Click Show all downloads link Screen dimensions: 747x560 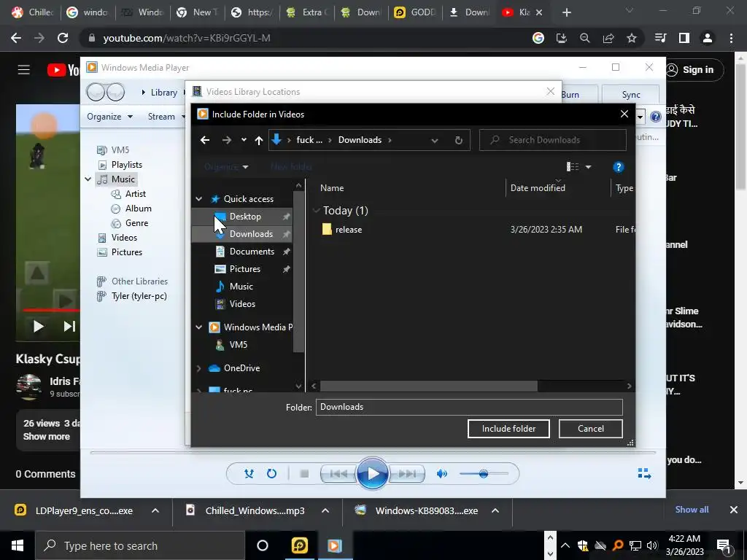tap(692, 510)
